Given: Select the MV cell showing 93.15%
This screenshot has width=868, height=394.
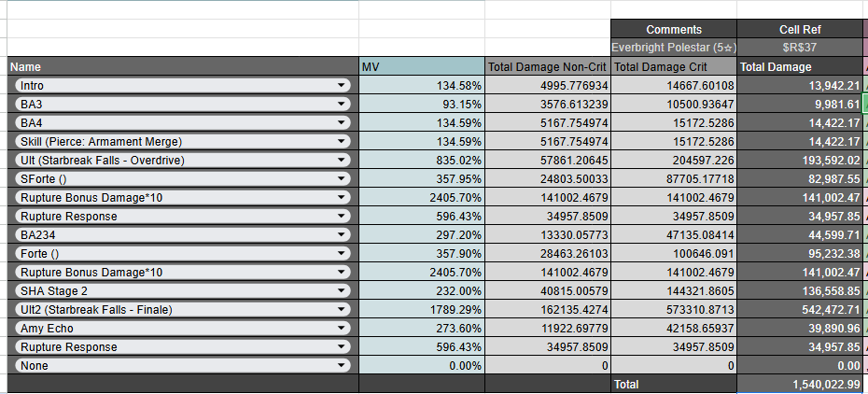Looking at the screenshot, I should [422, 104].
